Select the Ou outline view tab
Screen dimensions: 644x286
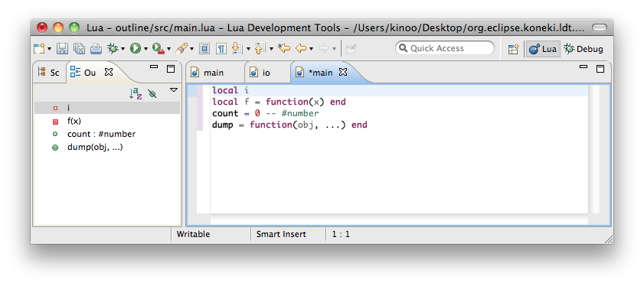click(83, 73)
